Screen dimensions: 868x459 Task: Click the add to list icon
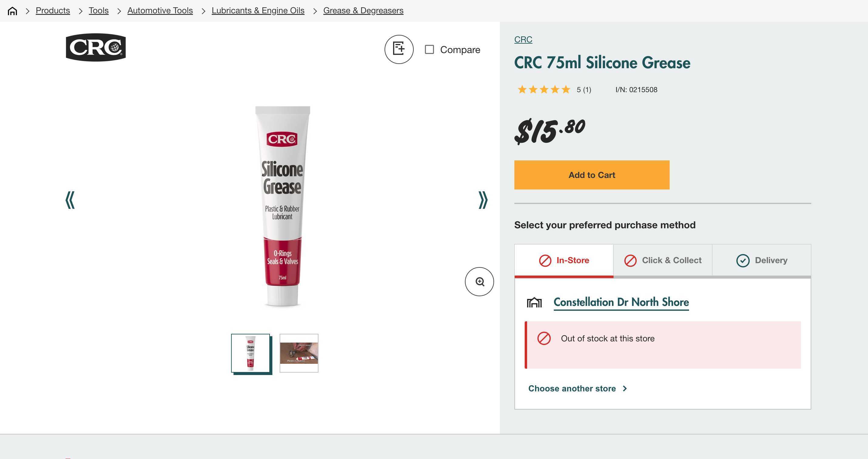pos(399,49)
